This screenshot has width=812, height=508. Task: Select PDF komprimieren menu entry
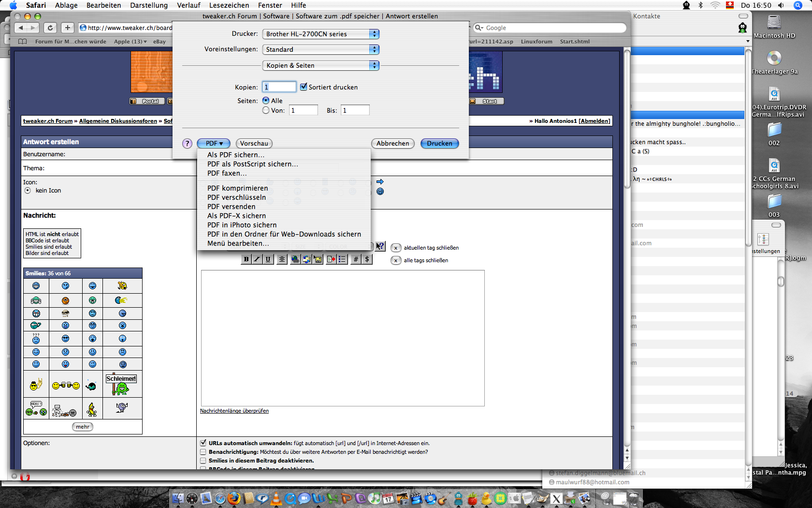tap(237, 188)
